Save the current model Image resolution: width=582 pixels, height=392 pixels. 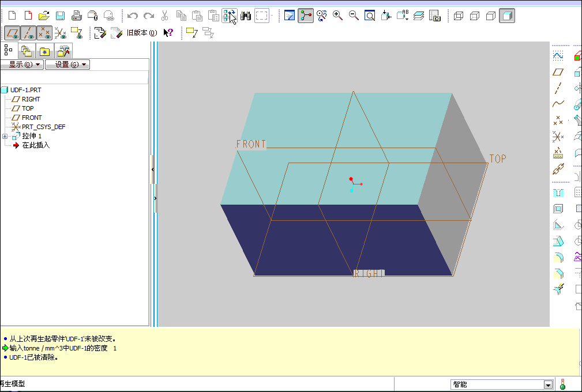60,16
